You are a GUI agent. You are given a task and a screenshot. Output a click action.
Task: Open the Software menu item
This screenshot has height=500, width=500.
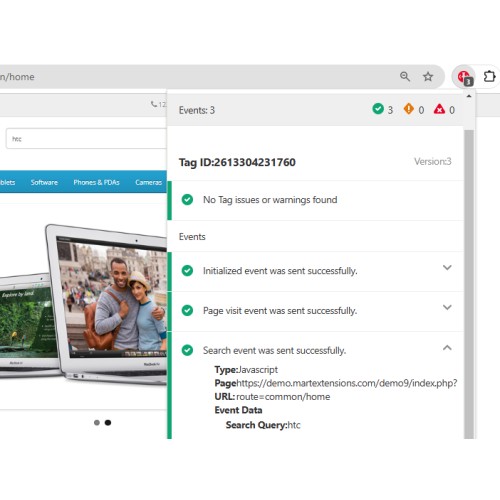pyautogui.click(x=44, y=182)
